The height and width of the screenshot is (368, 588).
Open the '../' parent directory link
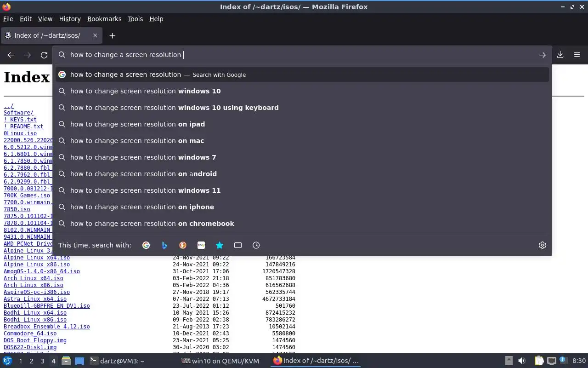click(9, 106)
